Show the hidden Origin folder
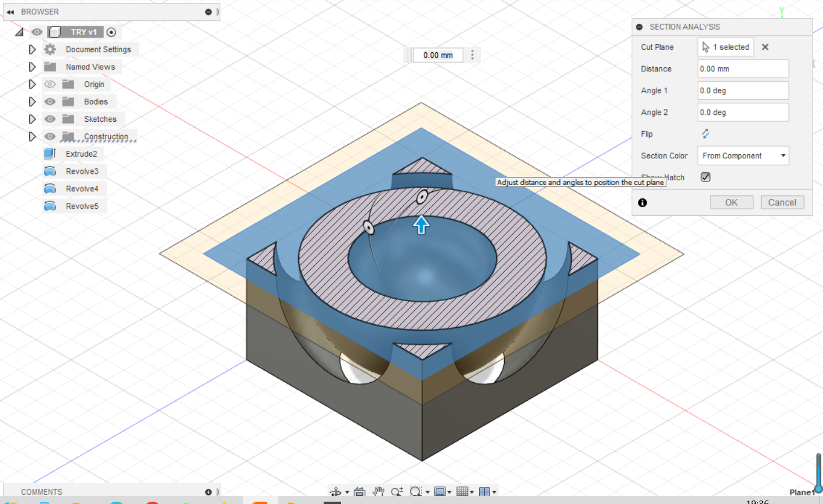 tap(50, 84)
